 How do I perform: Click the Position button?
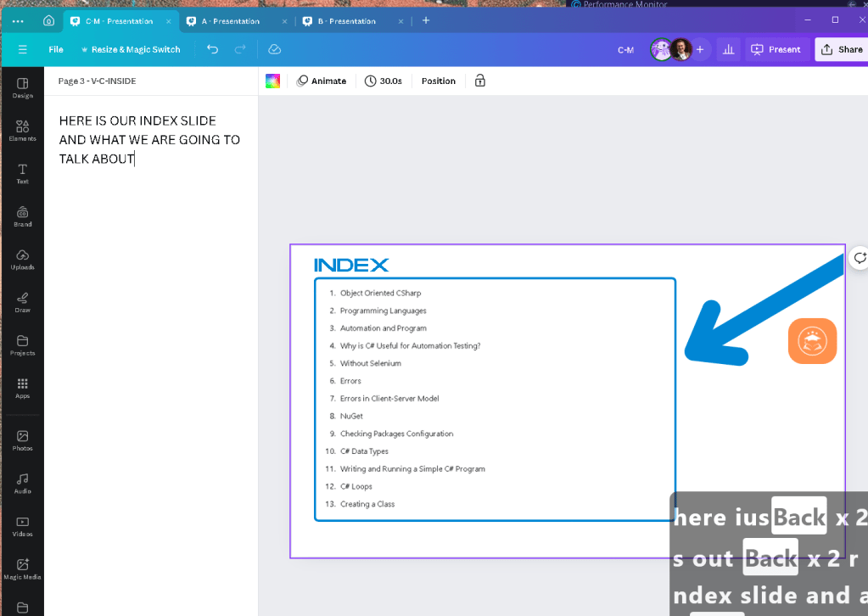click(439, 81)
